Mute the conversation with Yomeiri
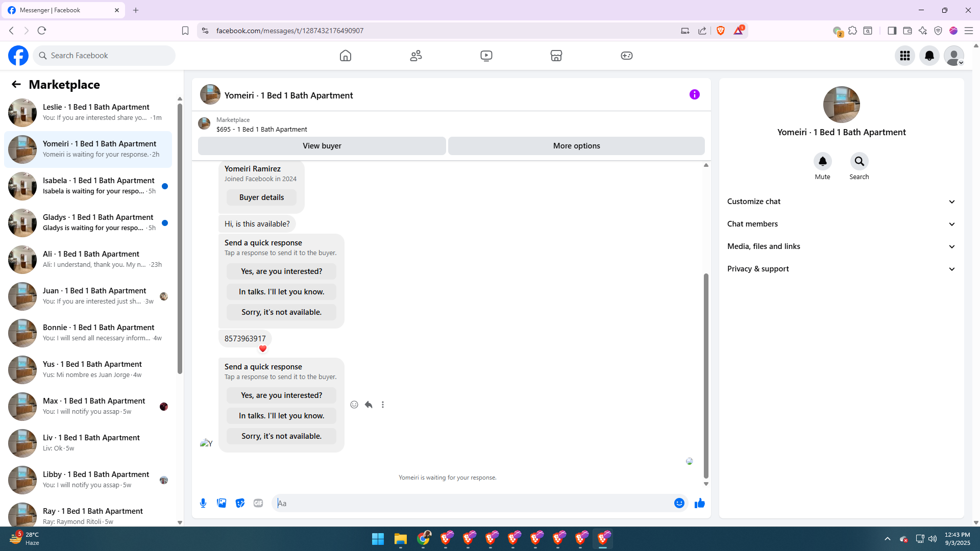This screenshot has width=980, height=551. tap(823, 162)
